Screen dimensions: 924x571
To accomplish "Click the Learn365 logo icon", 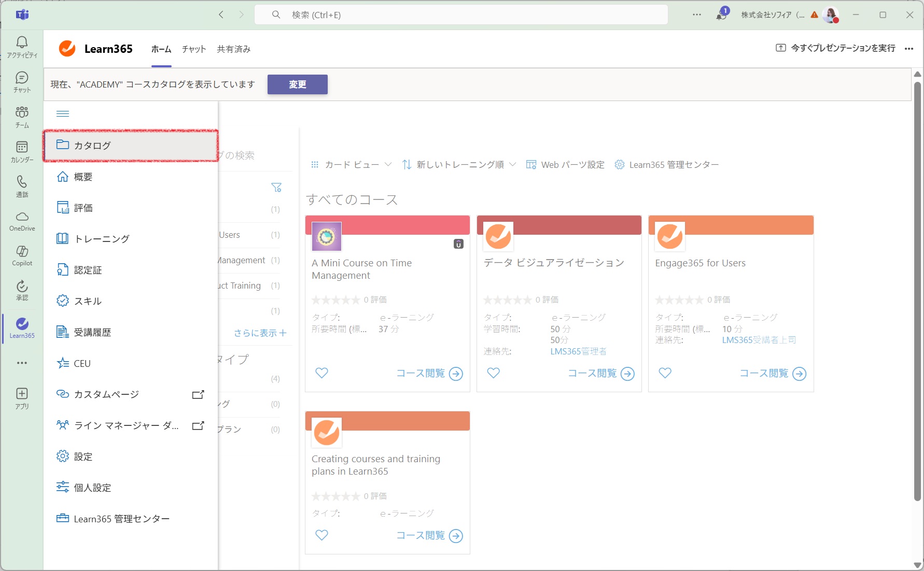I will click(67, 48).
